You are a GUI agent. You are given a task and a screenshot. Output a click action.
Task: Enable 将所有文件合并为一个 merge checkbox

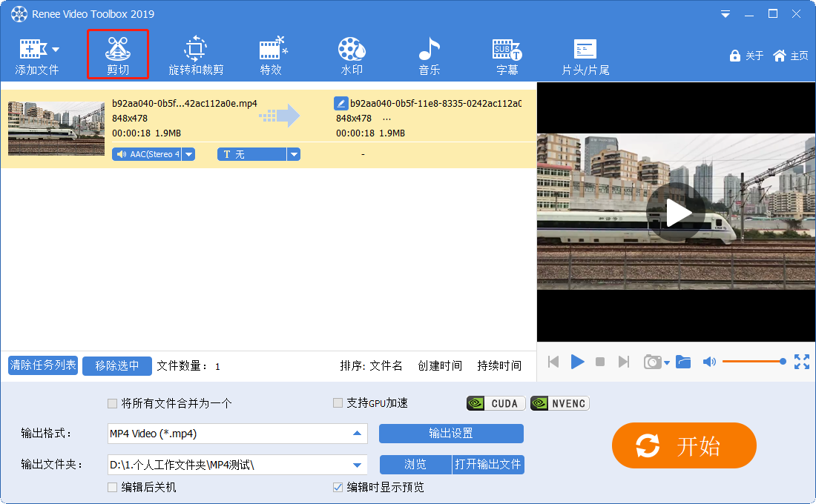113,404
